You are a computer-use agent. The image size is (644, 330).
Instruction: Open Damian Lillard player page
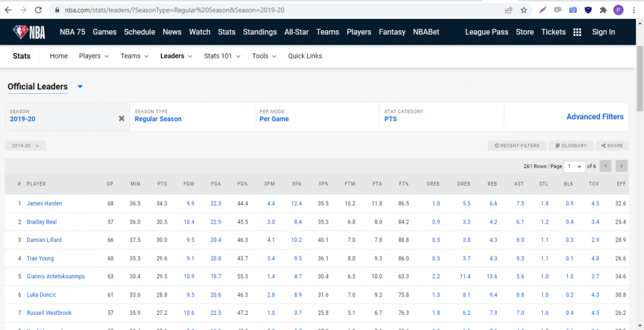[x=45, y=240]
